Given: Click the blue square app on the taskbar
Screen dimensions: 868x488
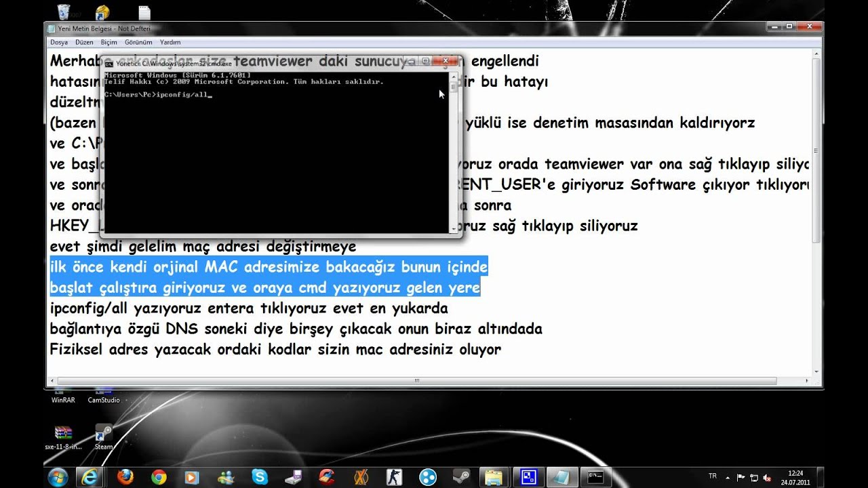Looking at the screenshot, I should tap(529, 477).
